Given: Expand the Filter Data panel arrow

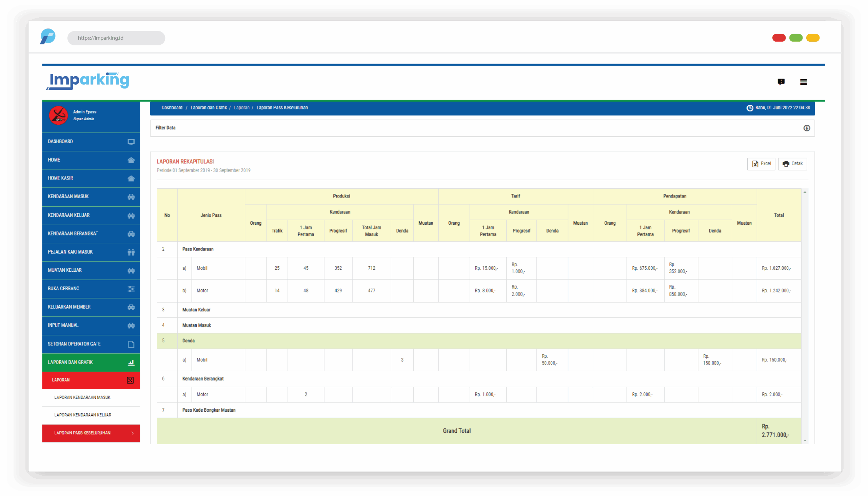Looking at the screenshot, I should tap(806, 128).
